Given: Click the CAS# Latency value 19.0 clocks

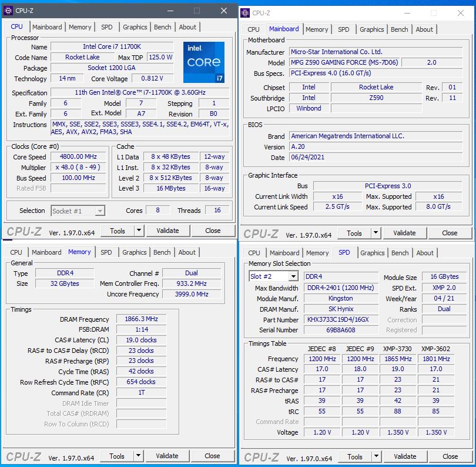Looking at the screenshot, I should [x=141, y=340].
